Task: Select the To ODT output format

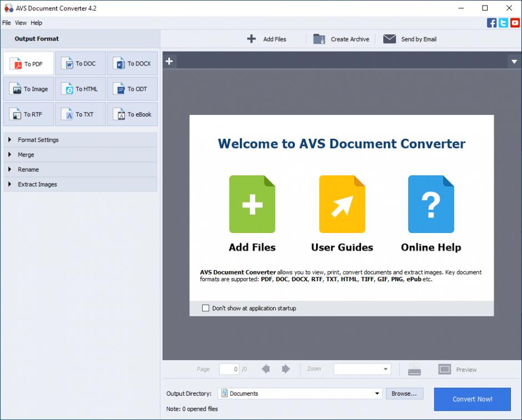Action: click(132, 89)
